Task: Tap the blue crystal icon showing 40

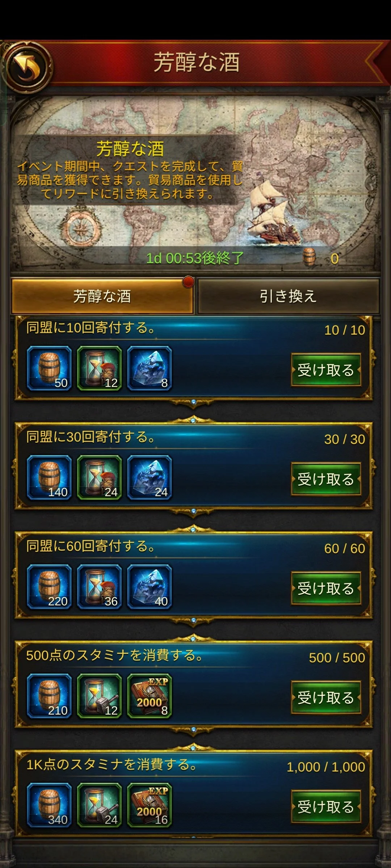Action: (149, 587)
